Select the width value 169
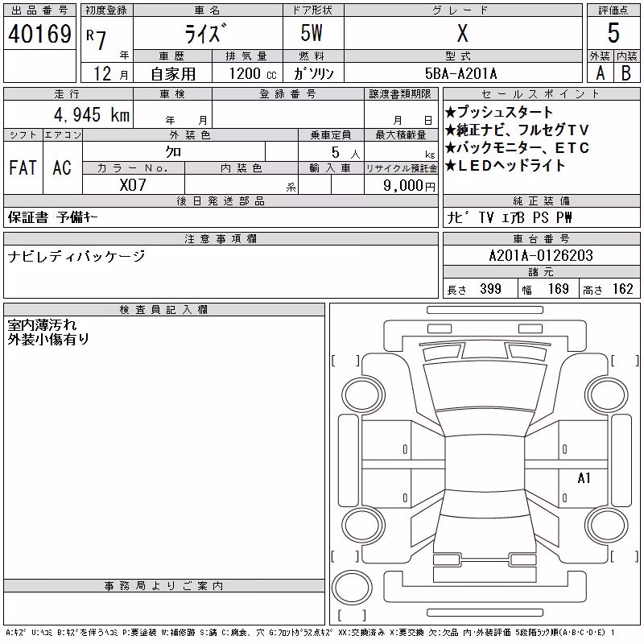This screenshot has height=644, width=644. pos(558,289)
